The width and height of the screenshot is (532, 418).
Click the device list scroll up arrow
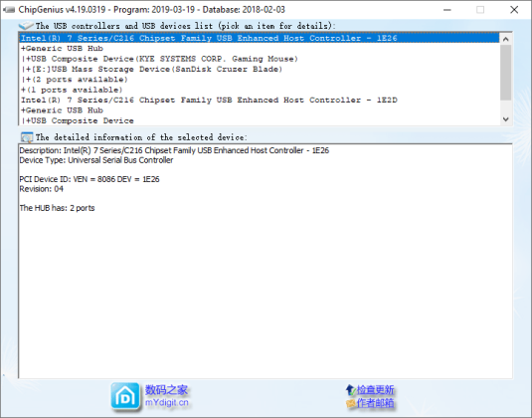(505, 39)
